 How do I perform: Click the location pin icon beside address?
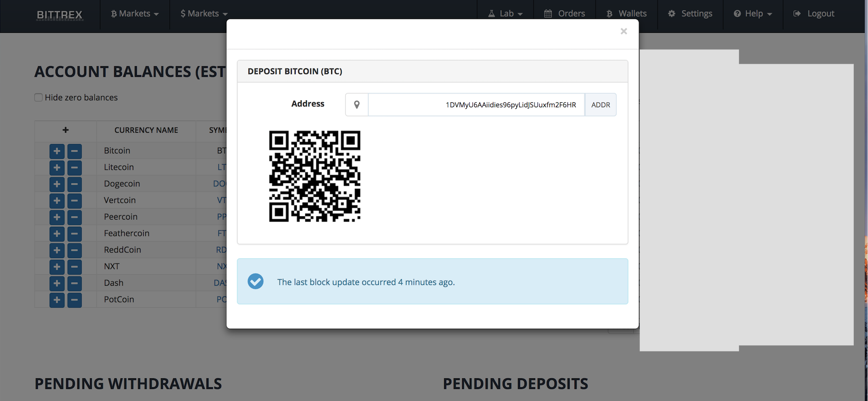pos(357,105)
